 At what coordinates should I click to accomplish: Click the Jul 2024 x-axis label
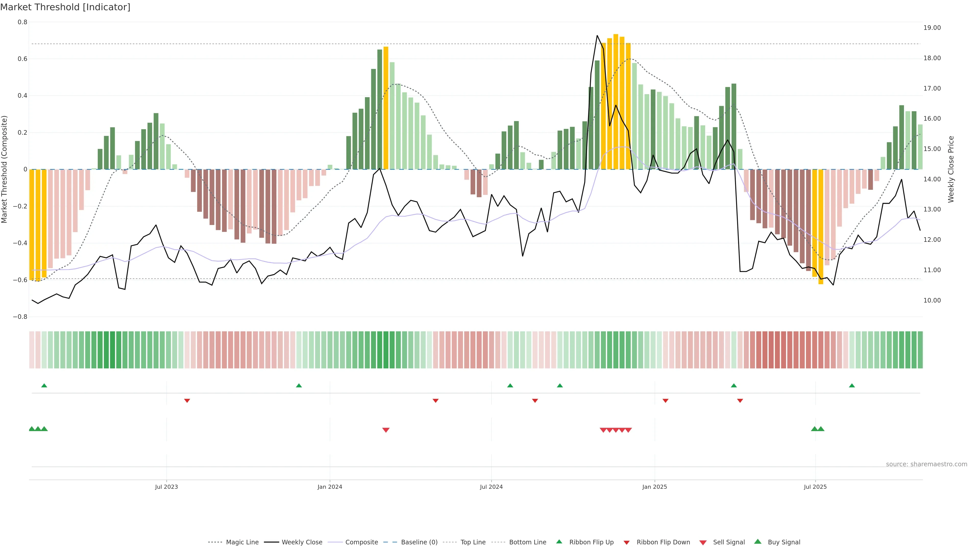[491, 487]
